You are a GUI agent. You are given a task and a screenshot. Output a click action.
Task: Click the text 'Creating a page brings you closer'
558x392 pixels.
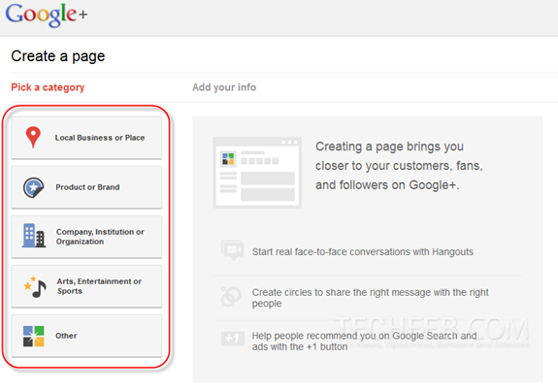click(x=399, y=166)
